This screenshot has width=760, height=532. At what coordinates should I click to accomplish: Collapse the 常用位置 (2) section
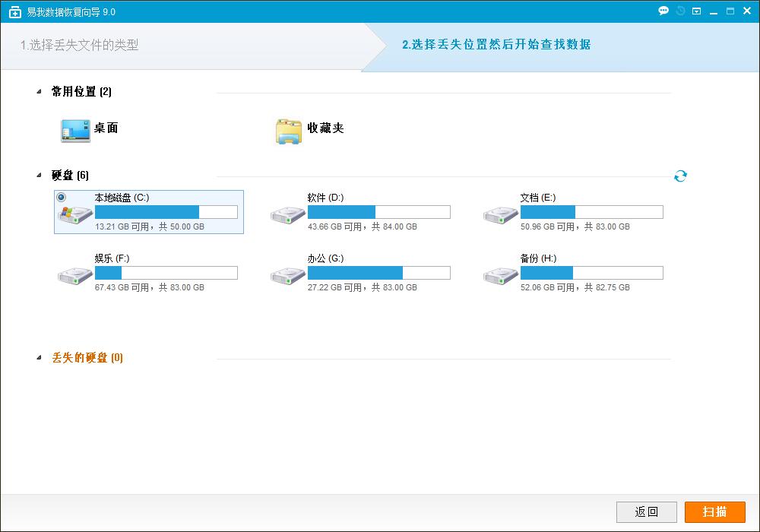pyautogui.click(x=37, y=91)
